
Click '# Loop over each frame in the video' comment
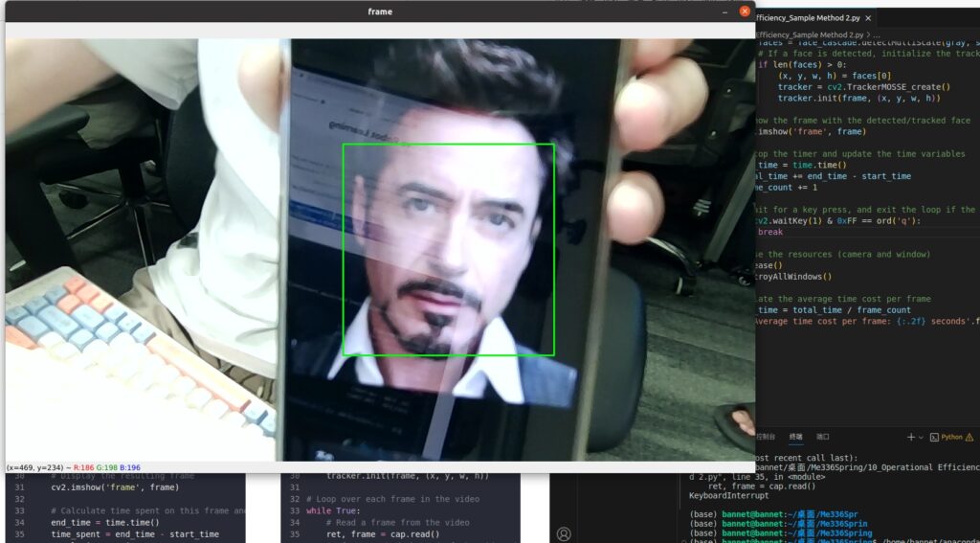tap(392, 499)
